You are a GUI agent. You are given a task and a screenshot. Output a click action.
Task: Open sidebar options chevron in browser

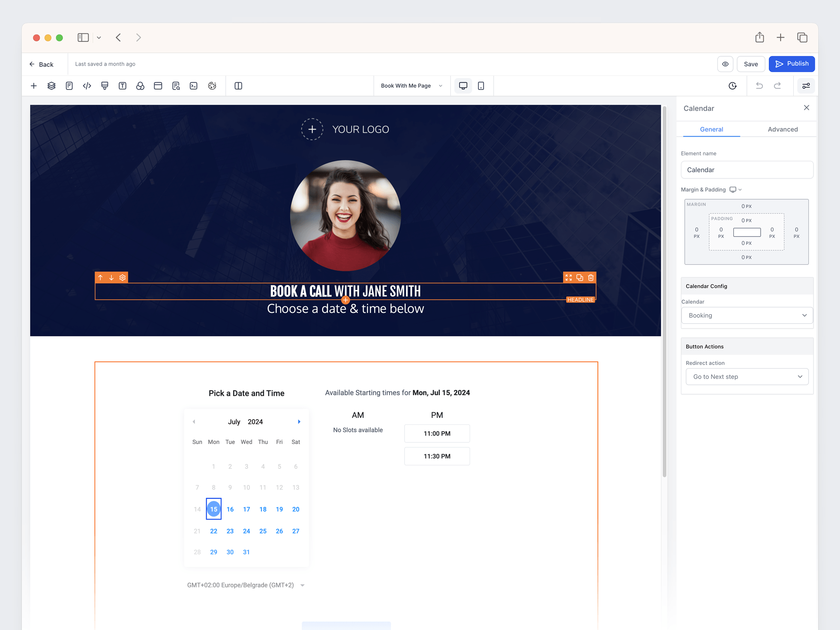pos(99,38)
